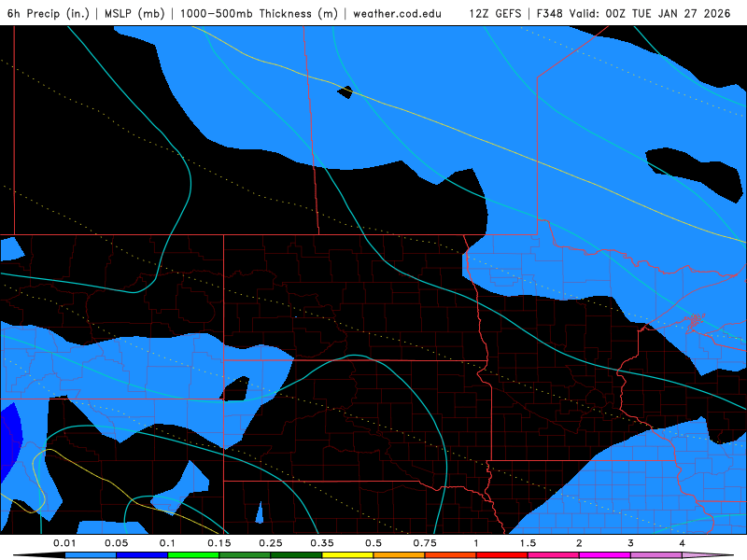Click the small black gap in northern precipitation band
747x560 pixels.
[345, 91]
